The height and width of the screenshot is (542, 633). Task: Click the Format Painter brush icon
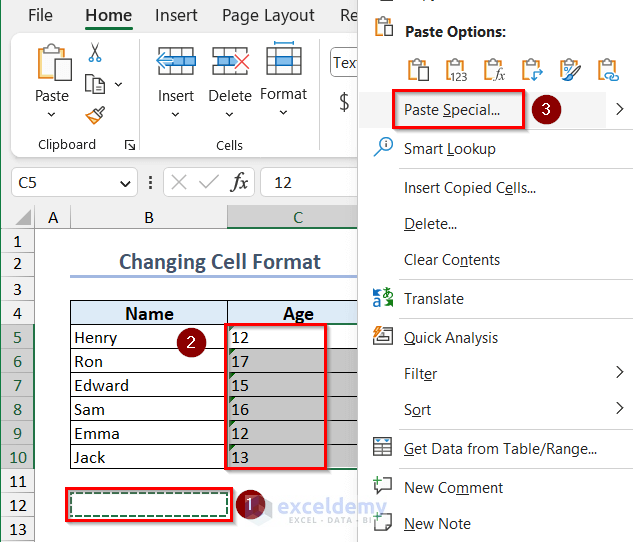point(95,116)
